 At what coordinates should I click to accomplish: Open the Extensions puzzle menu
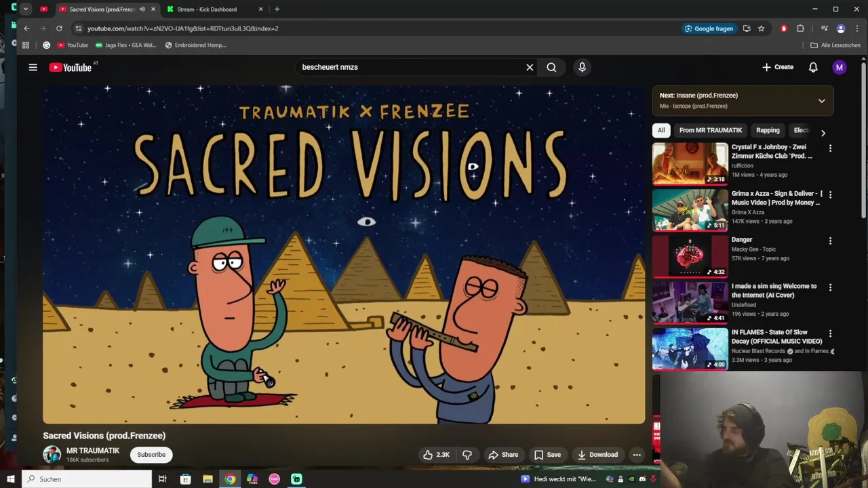(x=800, y=28)
